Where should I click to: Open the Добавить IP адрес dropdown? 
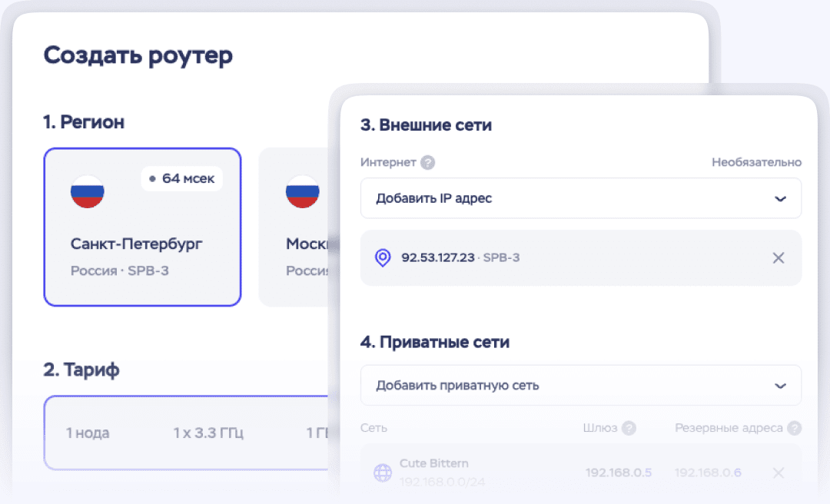(x=569, y=198)
